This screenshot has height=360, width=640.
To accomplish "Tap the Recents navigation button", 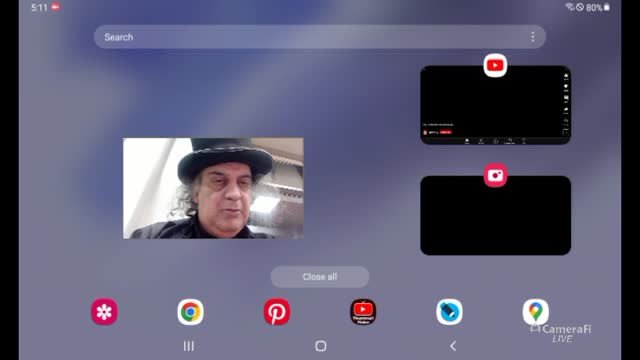I will (189, 346).
